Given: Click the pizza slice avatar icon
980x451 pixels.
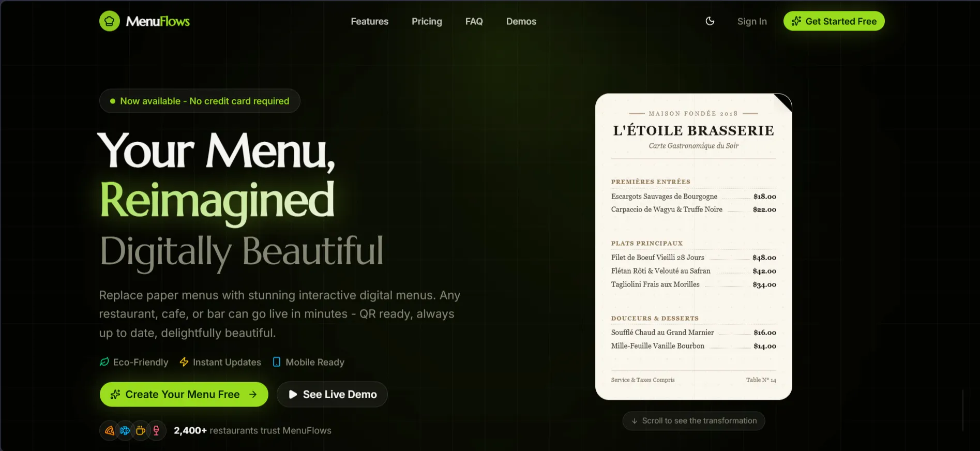Looking at the screenshot, I should point(110,430).
